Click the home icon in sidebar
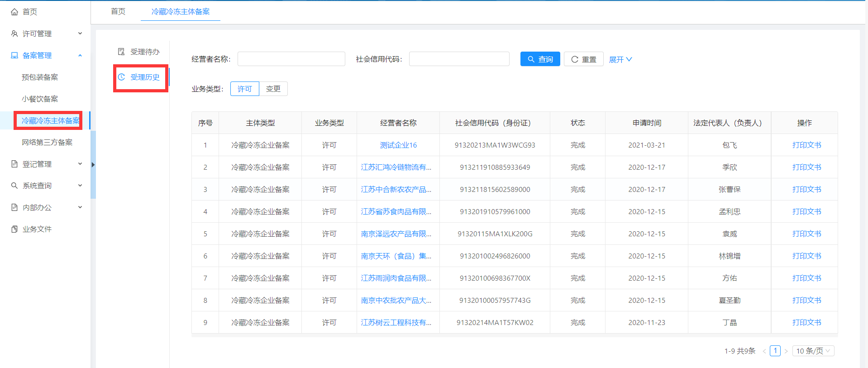This screenshot has width=868, height=368. 14,12
